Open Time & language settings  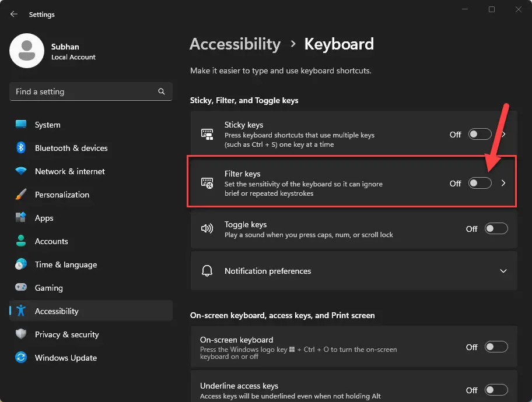tap(91, 265)
